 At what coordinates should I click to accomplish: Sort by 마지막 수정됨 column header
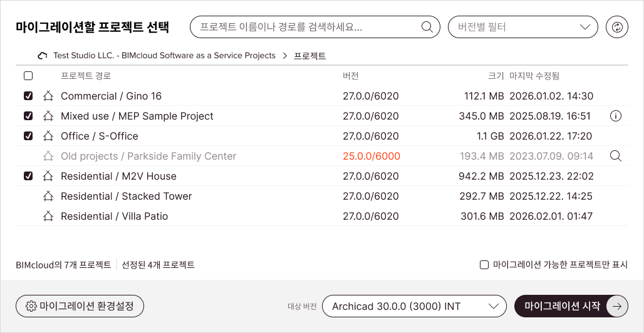[534, 76]
